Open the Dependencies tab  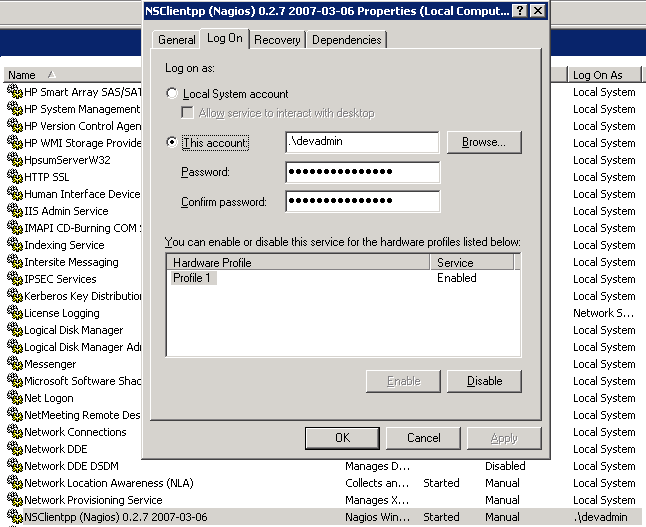(x=346, y=40)
